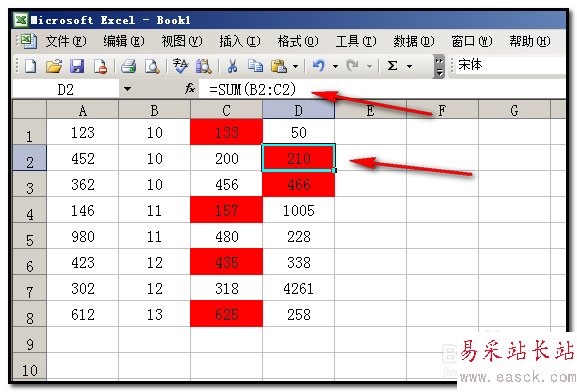Click the formula bar with =SUM(B2:C2)
577x392 pixels.
point(382,89)
